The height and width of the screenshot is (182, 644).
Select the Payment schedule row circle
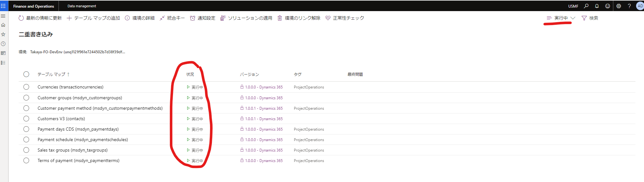tap(26, 140)
